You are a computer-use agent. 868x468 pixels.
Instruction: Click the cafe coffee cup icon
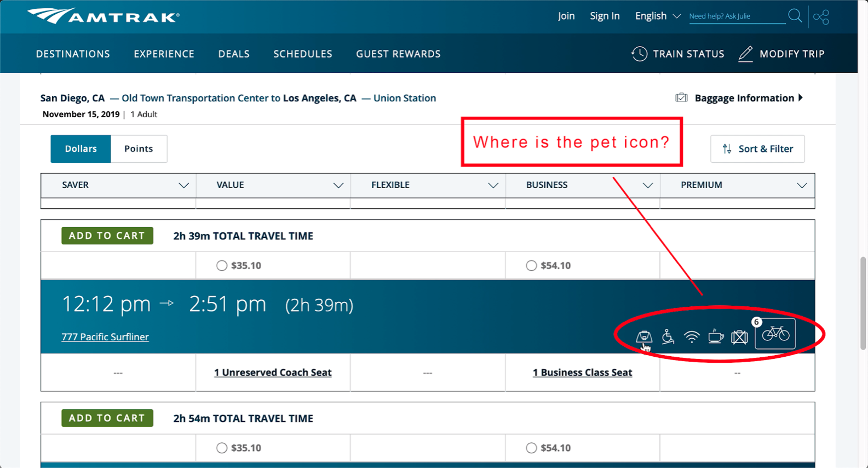[716, 336]
